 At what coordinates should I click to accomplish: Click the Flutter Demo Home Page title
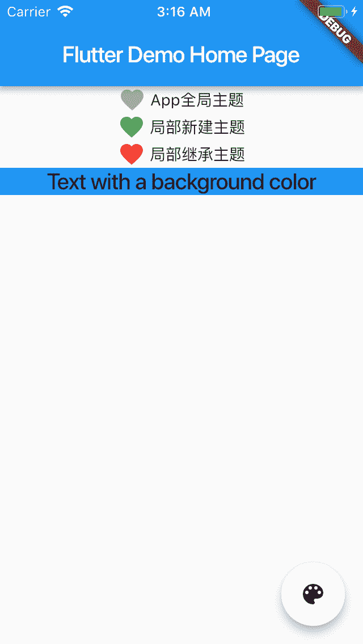pos(181,54)
